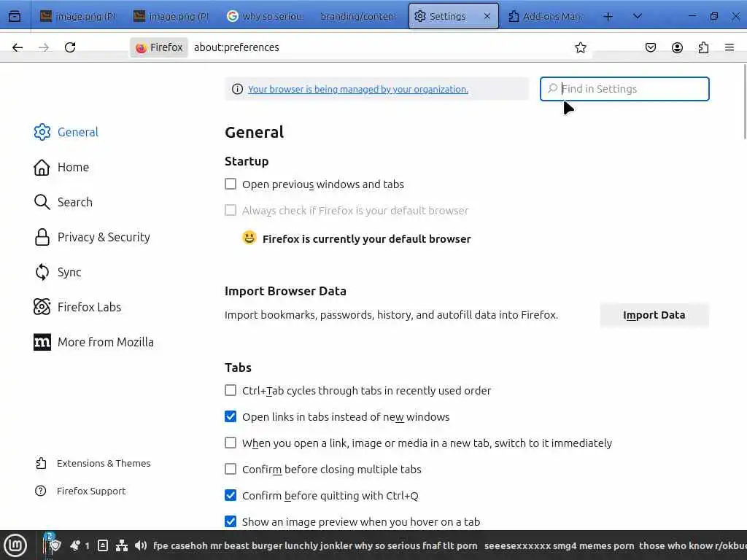
Task: Click the import bookmarks, passwords, history description text
Action: 391,315
